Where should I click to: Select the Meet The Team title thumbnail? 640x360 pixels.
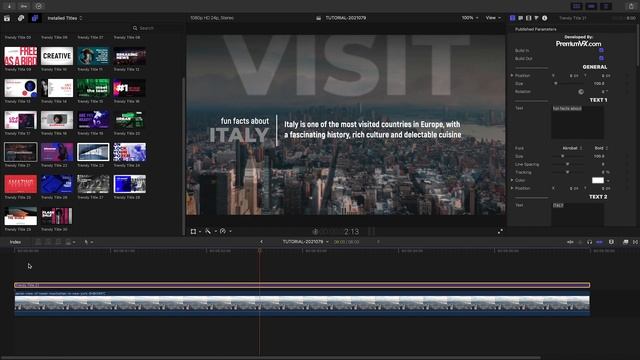pos(93,88)
